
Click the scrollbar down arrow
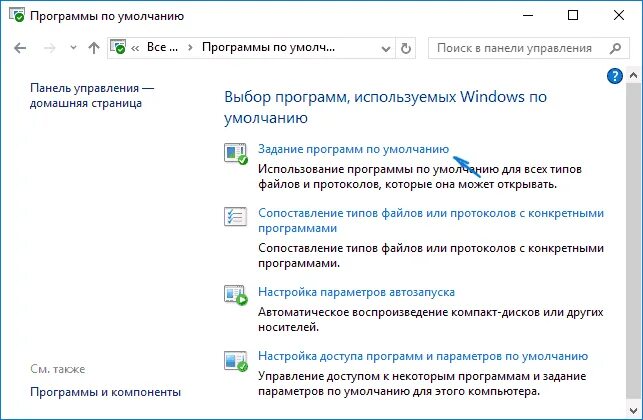pyautogui.click(x=633, y=411)
